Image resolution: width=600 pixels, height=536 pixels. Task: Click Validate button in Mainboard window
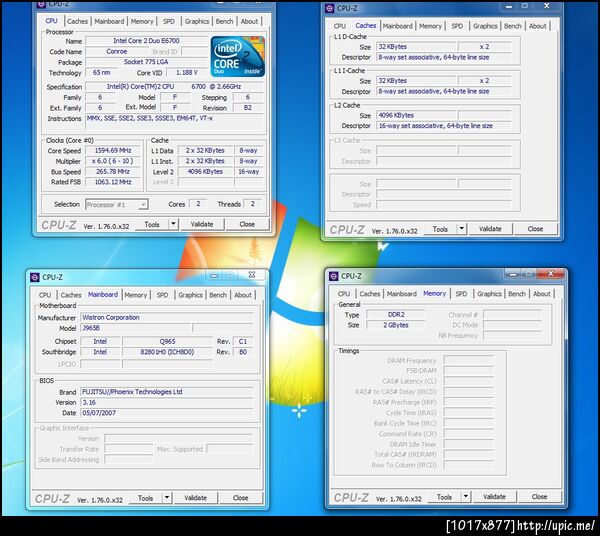[195, 498]
